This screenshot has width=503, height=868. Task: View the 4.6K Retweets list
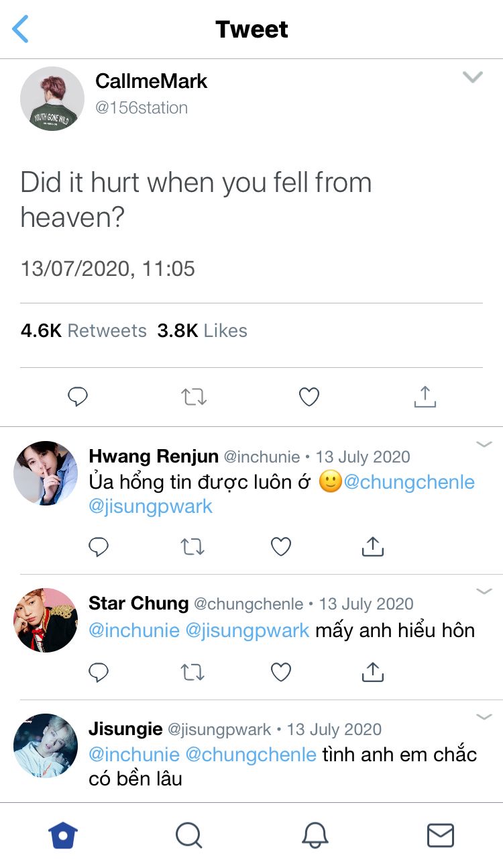tap(84, 331)
